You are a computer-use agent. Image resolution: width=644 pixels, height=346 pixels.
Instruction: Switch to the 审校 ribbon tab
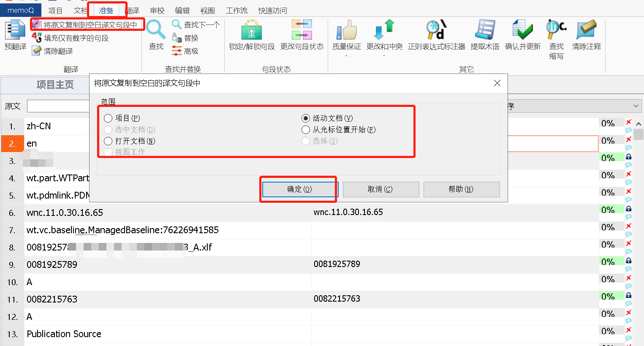coord(157,11)
